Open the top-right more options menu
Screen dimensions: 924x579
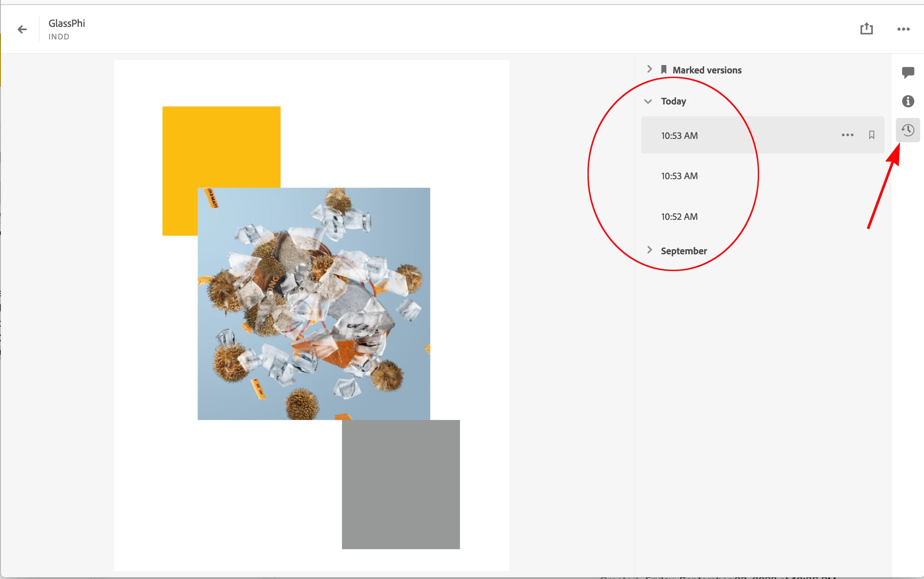tap(903, 29)
